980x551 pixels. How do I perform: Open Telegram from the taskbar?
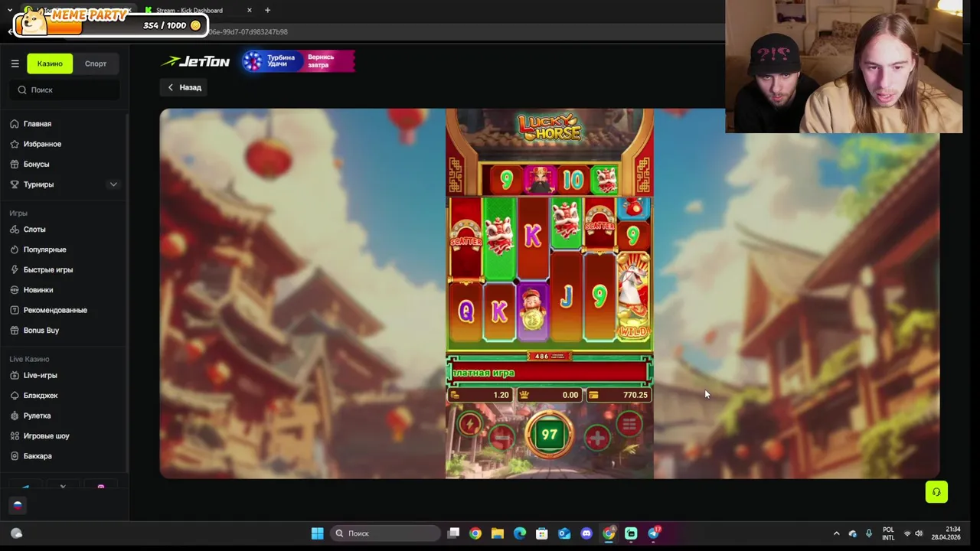tap(653, 533)
